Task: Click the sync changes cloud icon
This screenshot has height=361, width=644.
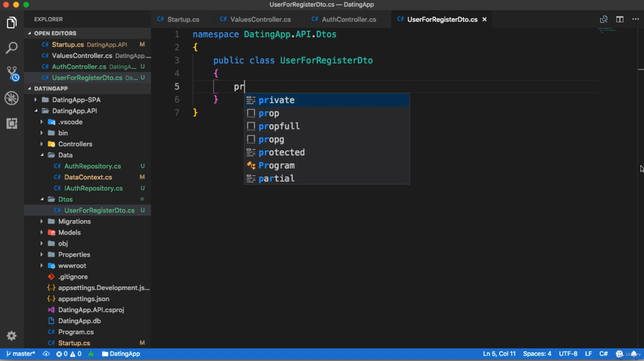Action: [46, 354]
